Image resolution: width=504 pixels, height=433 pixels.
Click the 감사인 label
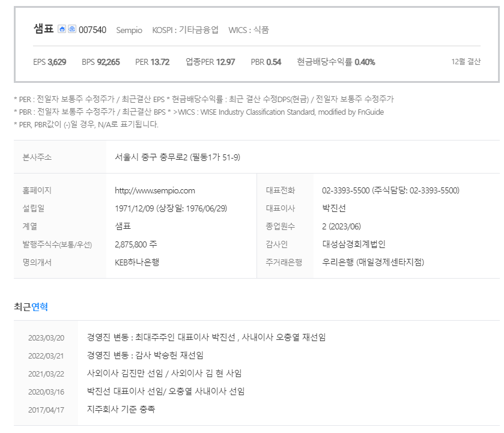tap(277, 244)
